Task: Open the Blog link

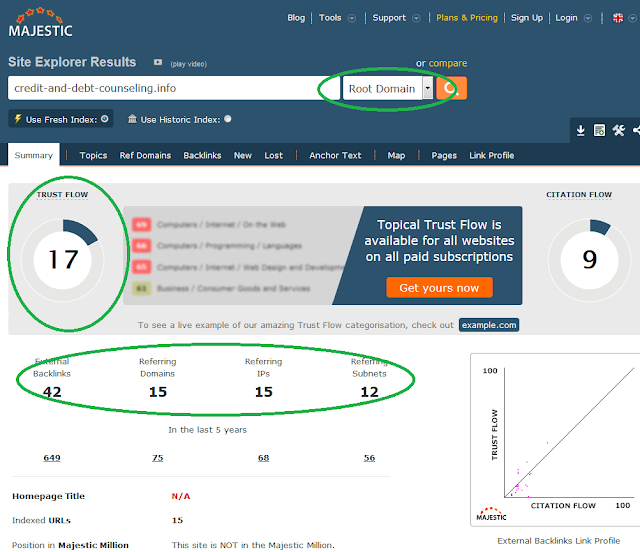Action: tap(296, 18)
